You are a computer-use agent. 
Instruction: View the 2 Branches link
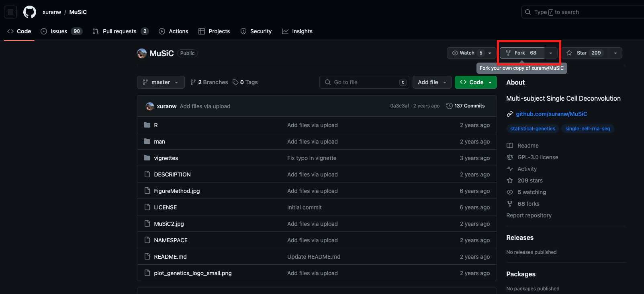(209, 82)
